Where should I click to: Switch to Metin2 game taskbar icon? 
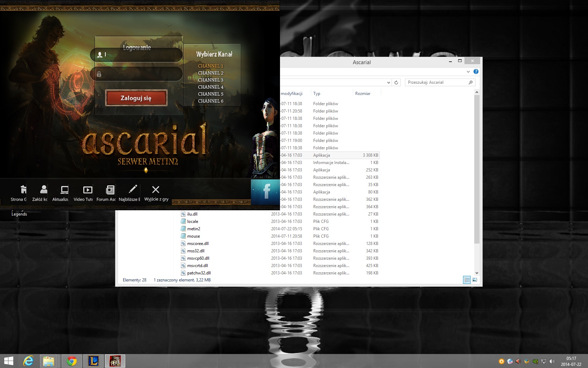tap(115, 361)
